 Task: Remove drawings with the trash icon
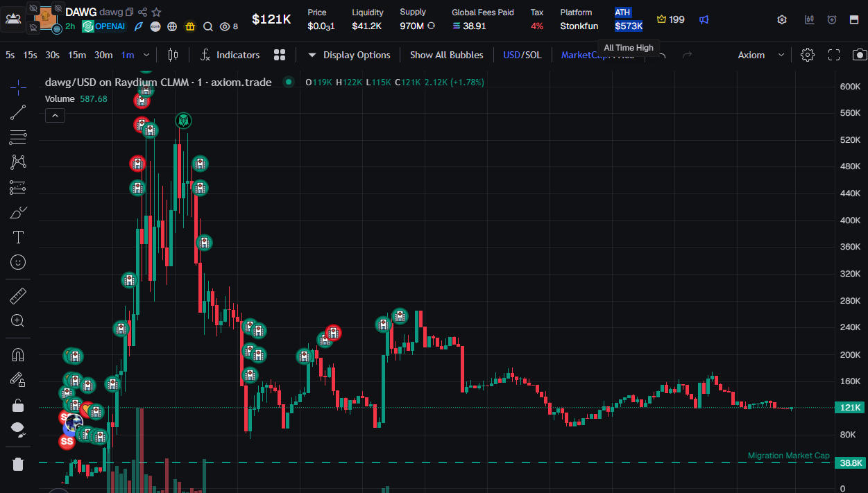click(19, 464)
